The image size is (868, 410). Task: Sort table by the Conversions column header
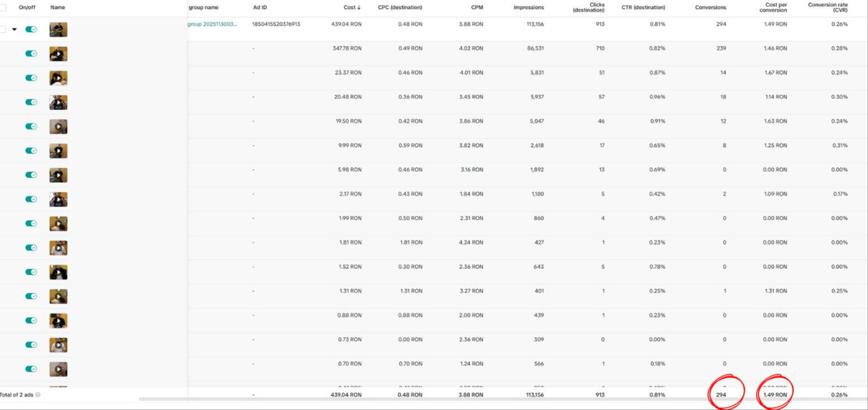click(x=710, y=7)
